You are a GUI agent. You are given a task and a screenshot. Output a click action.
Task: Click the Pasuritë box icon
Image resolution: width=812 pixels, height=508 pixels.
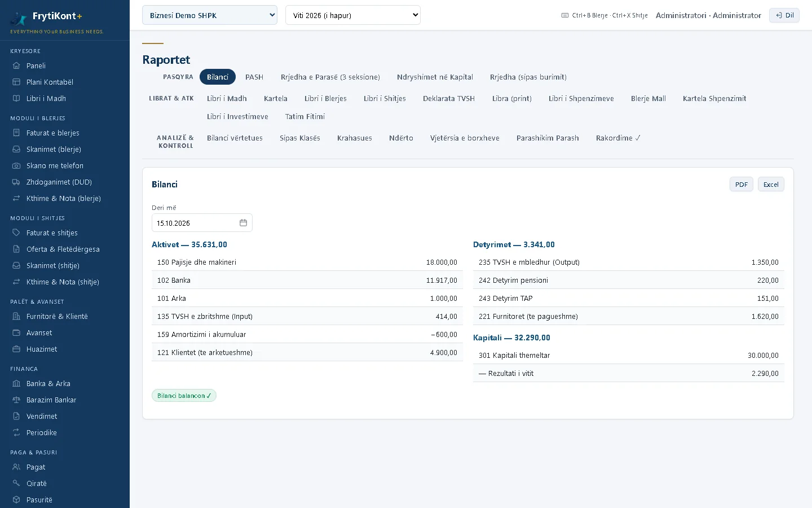click(16, 500)
